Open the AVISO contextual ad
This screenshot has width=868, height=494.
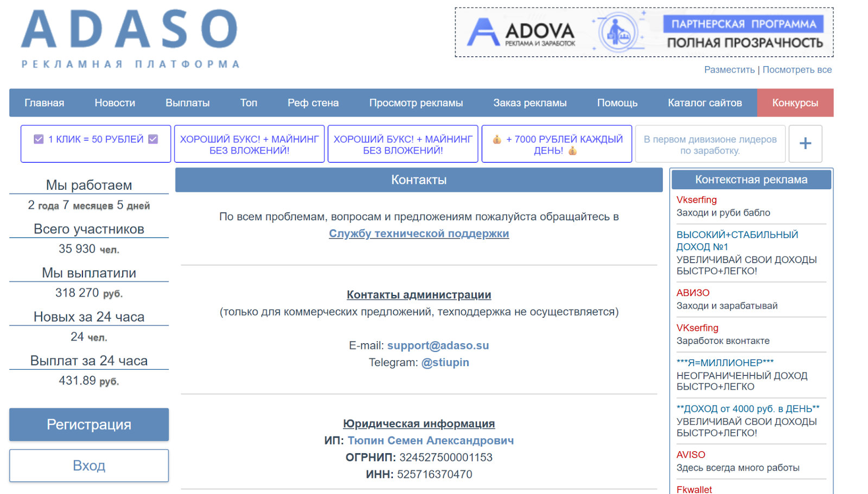tap(691, 455)
